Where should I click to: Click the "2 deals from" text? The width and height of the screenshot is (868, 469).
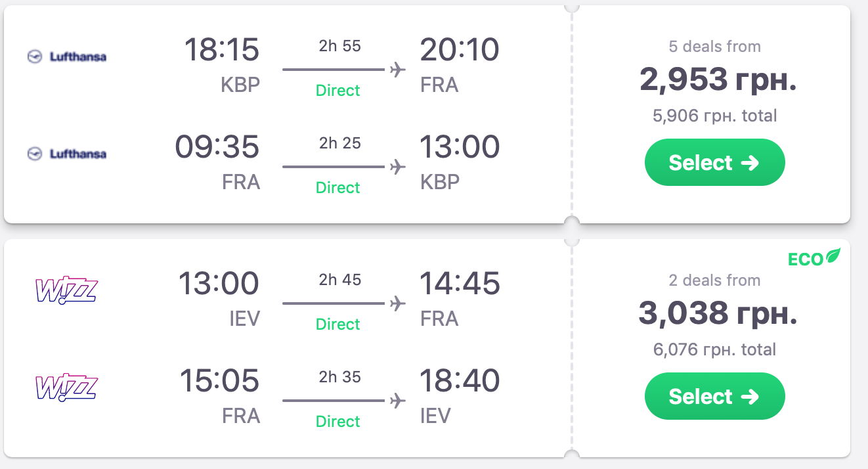coord(714,280)
